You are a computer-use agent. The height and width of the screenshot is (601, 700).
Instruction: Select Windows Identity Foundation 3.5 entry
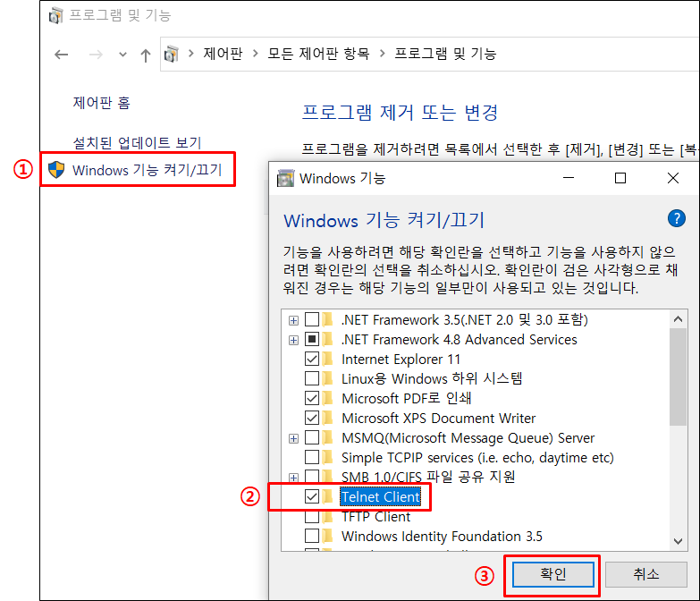pos(442,536)
